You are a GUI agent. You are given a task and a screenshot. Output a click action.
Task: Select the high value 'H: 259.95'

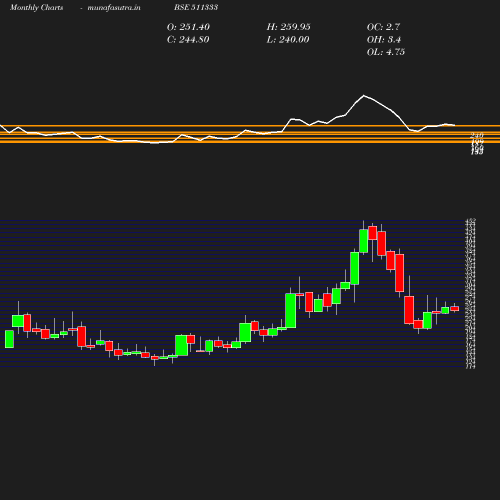point(289,27)
